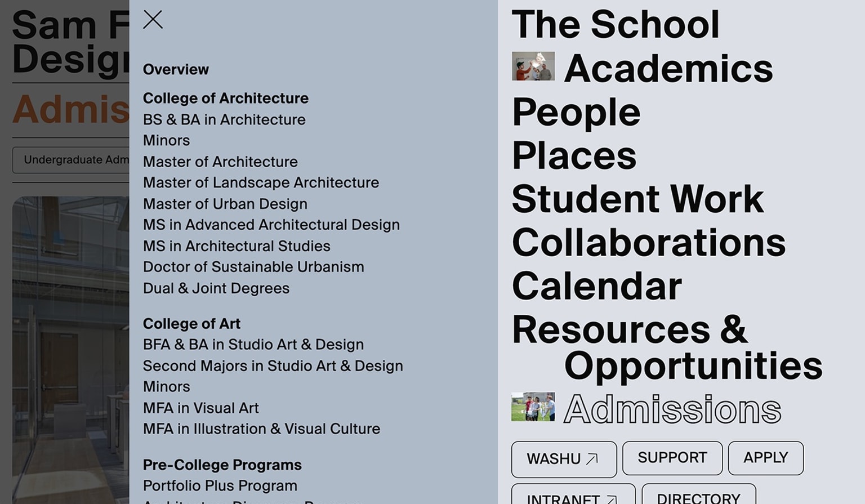Open Master of Landscape Architecture link

(261, 183)
